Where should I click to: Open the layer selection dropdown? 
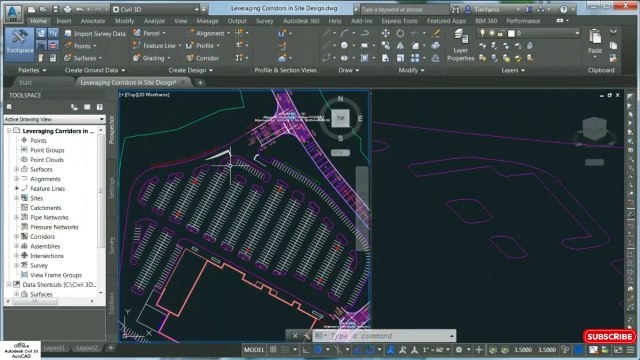[577, 33]
